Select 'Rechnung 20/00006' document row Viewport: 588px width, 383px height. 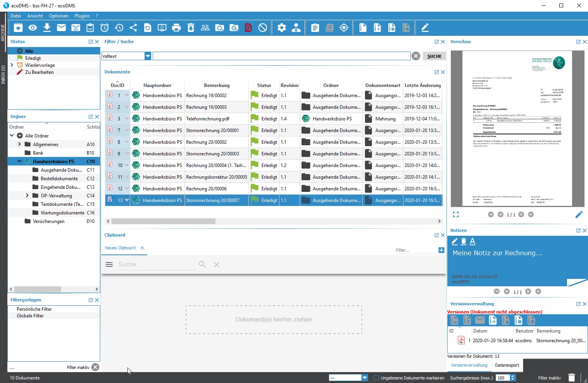pyautogui.click(x=274, y=188)
